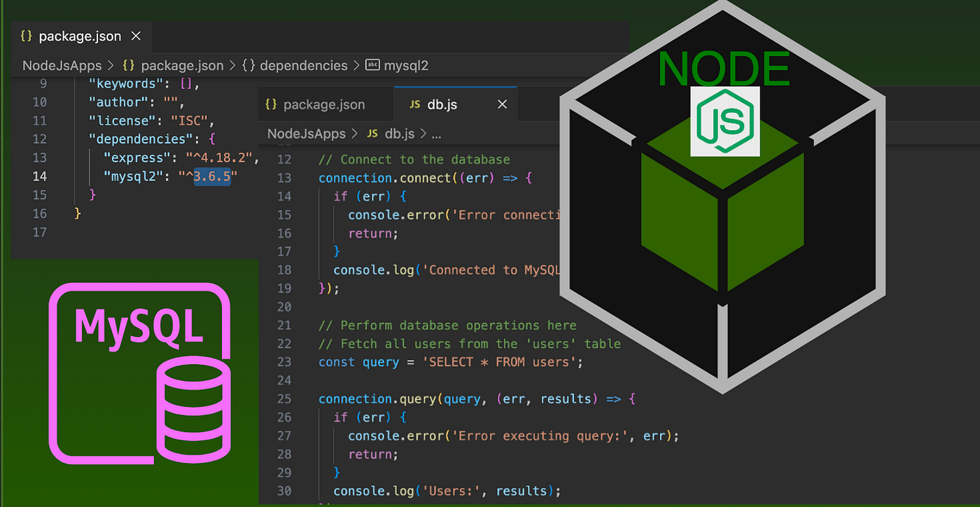980x507 pixels.
Task: Click the JS file icon on db.js tab
Action: click(414, 104)
